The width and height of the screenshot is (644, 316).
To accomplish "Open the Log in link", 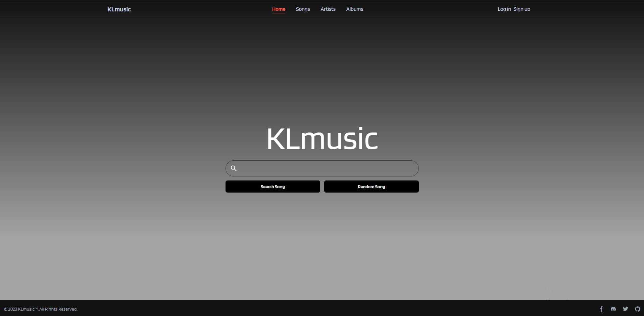I will [504, 9].
